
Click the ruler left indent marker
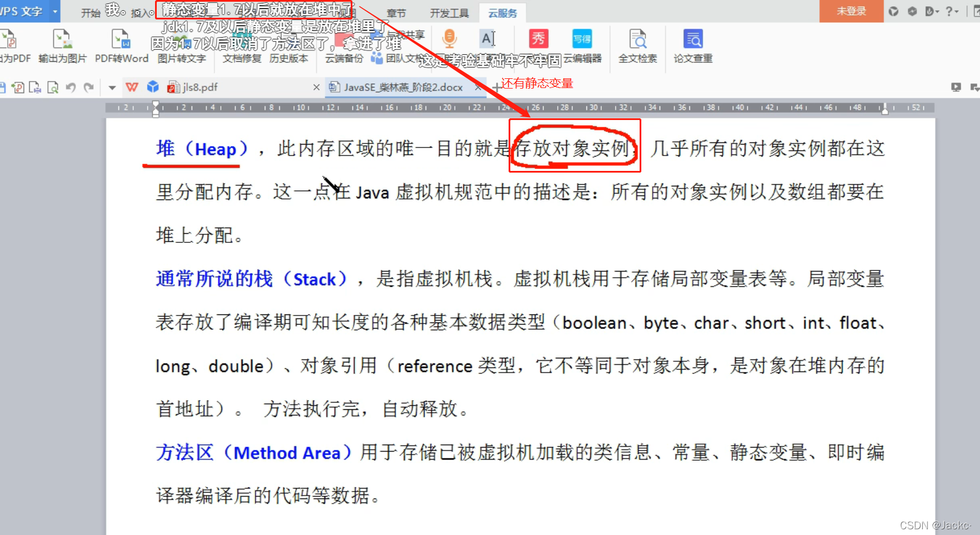[x=156, y=109]
